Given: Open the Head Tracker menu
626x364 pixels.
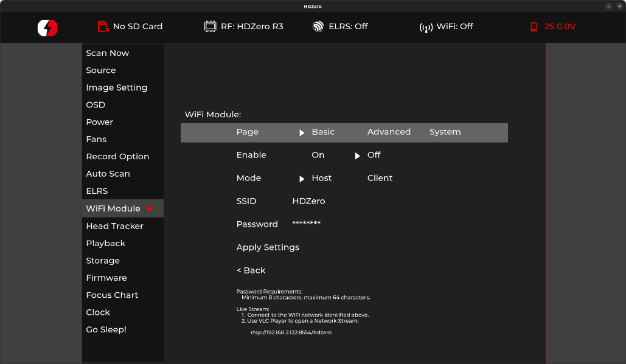Looking at the screenshot, I should point(114,226).
